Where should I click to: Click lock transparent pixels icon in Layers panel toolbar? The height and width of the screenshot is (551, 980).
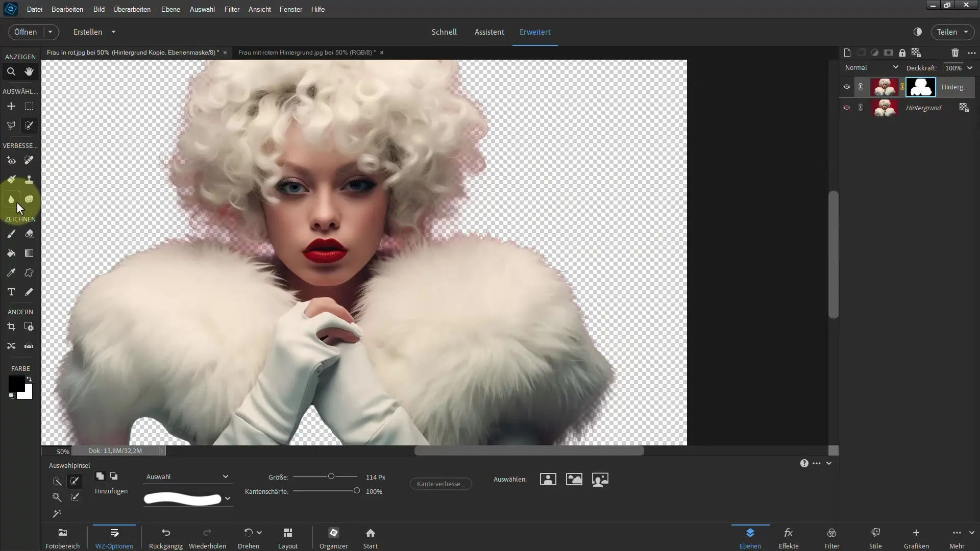916,53
